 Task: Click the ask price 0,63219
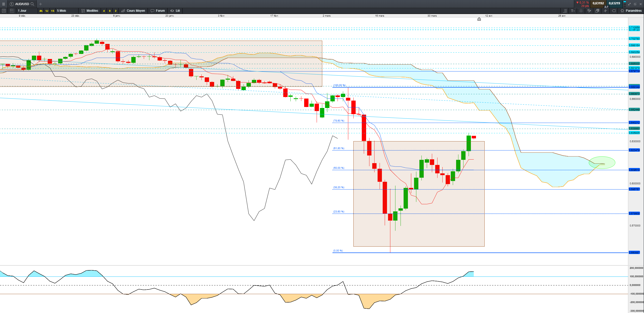pos(614,3)
